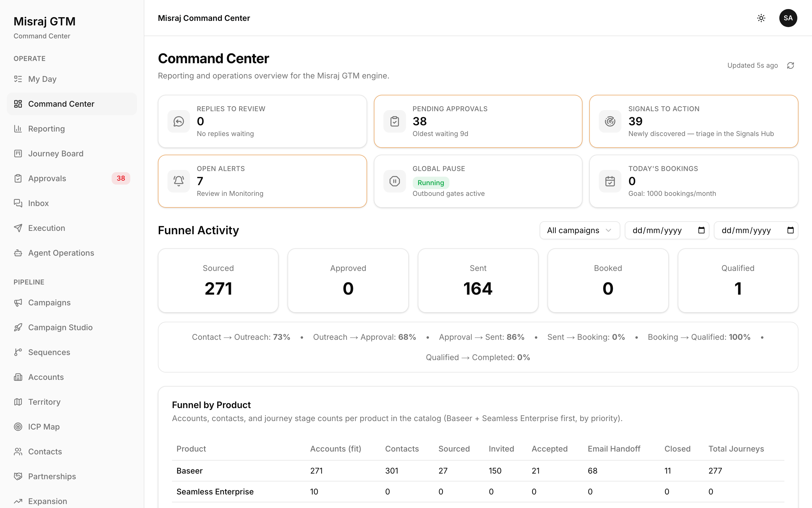Image resolution: width=812 pixels, height=508 pixels.
Task: Click the My Day checklist icon
Action: click(18, 79)
